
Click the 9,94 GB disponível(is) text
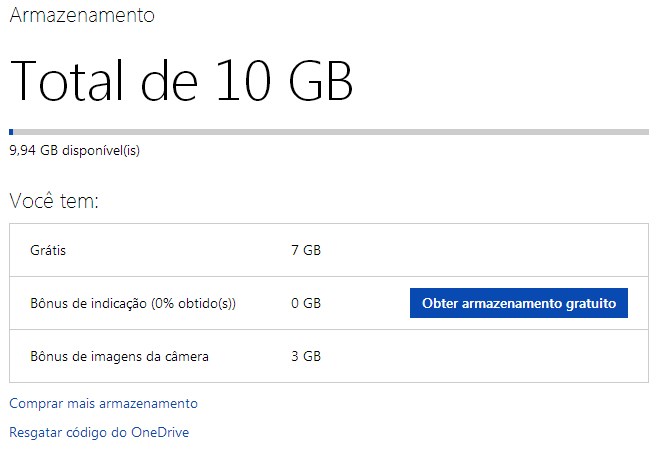[x=75, y=150]
